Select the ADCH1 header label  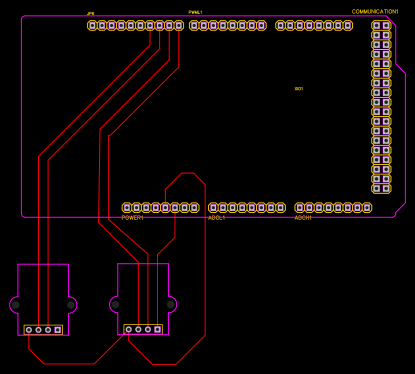pos(303,218)
